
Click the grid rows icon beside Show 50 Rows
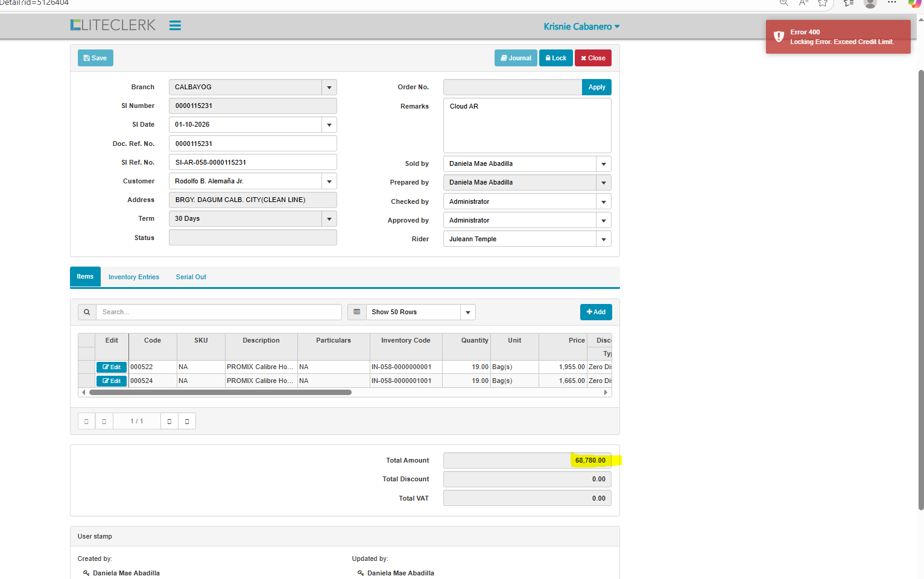point(356,312)
